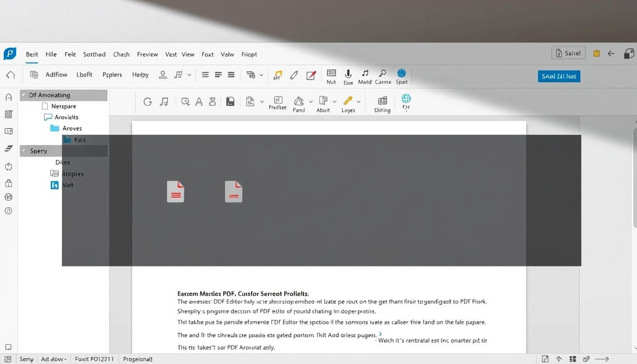Click the microphone icon labeled Eare
The height and width of the screenshot is (364, 637).
[348, 74]
